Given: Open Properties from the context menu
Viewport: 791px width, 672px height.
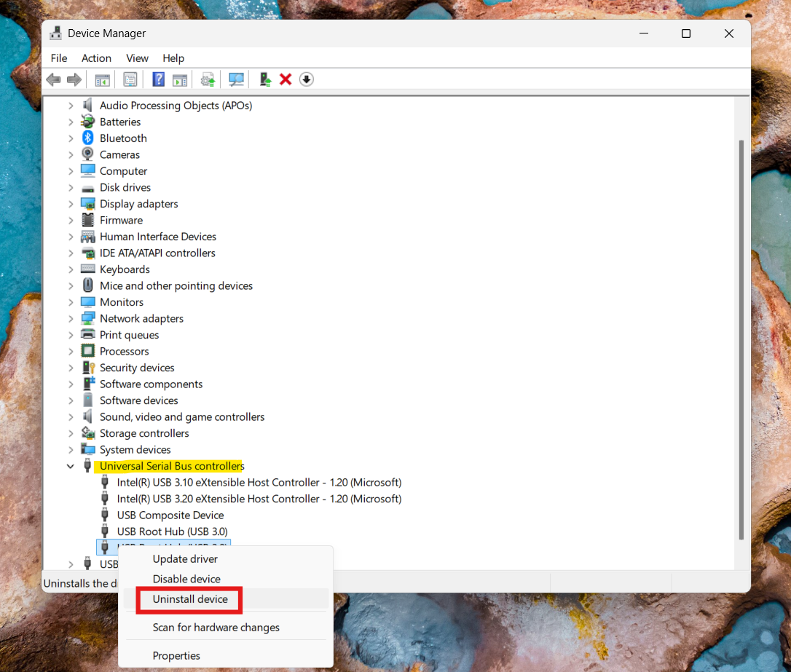Looking at the screenshot, I should [x=176, y=656].
